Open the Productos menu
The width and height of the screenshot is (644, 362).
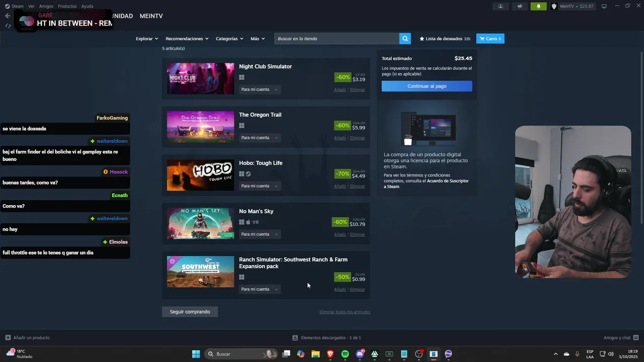pos(67,6)
